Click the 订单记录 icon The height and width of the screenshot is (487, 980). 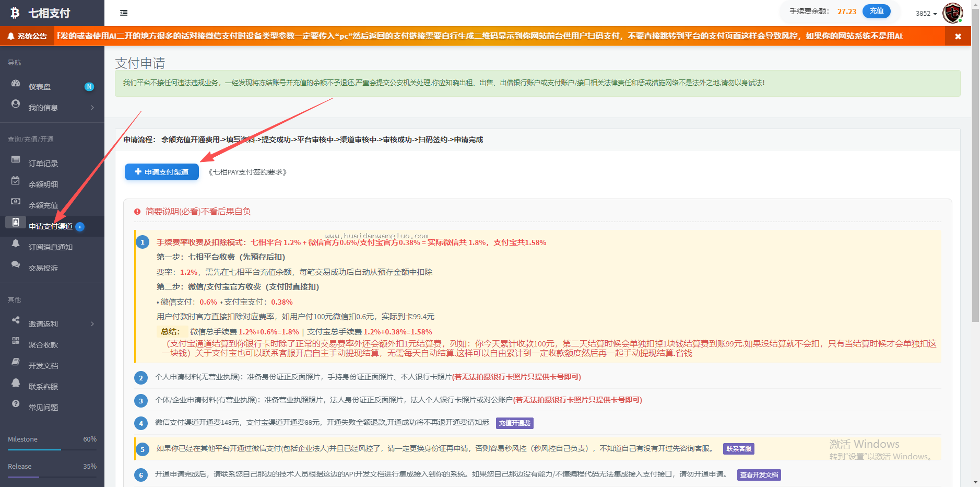click(16, 159)
